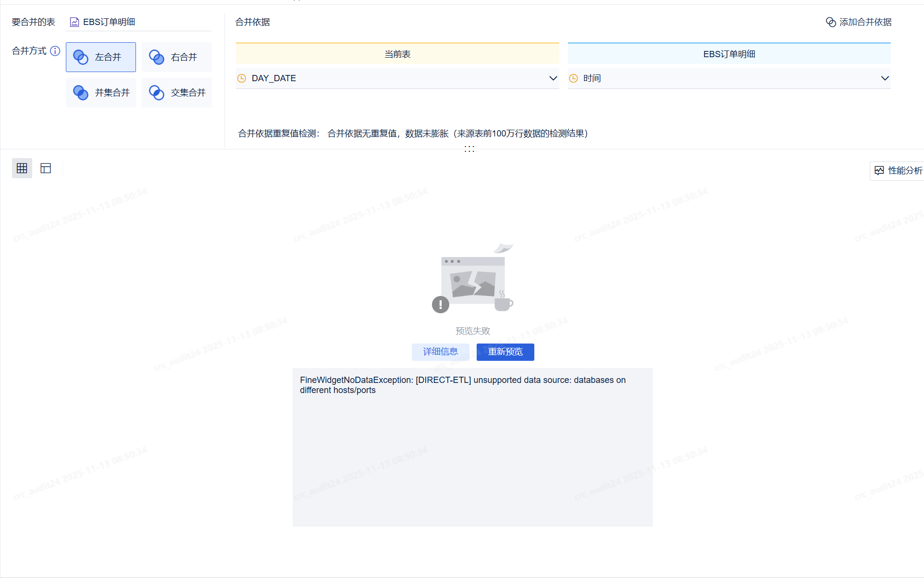Expand the 时间 field dropdown arrow

[885, 78]
